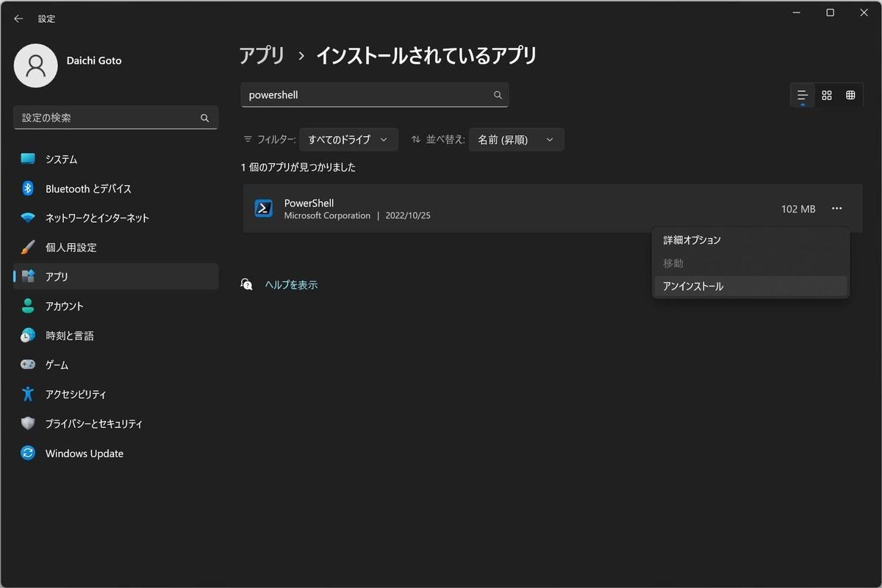Select the アプリ sidebar item

pos(116,276)
